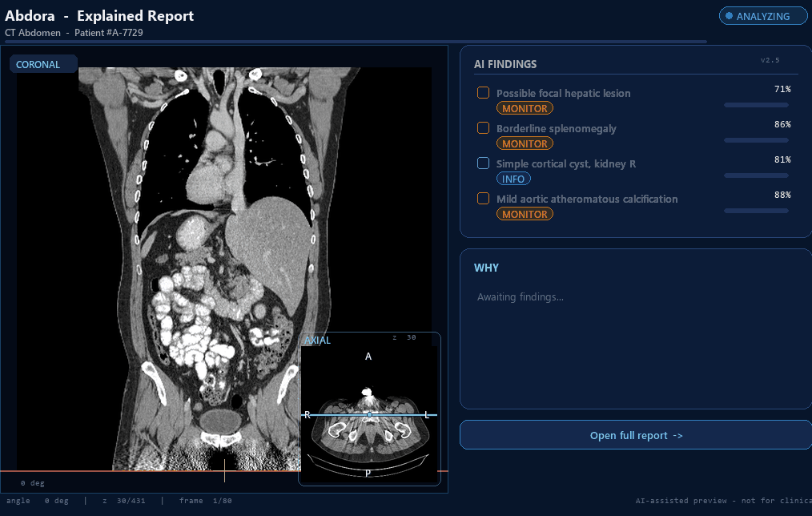Click the R orientation marker in axial view
The width and height of the screenshot is (812, 516).
(x=307, y=414)
